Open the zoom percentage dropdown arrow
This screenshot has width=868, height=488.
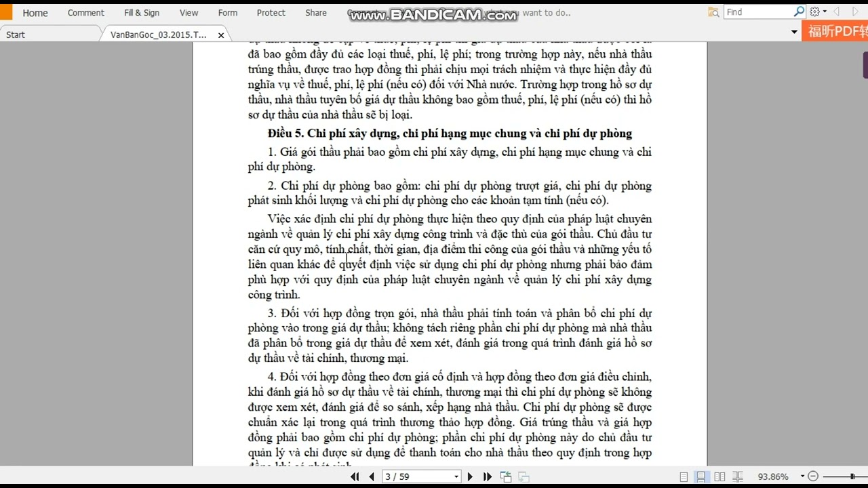pos(802,476)
